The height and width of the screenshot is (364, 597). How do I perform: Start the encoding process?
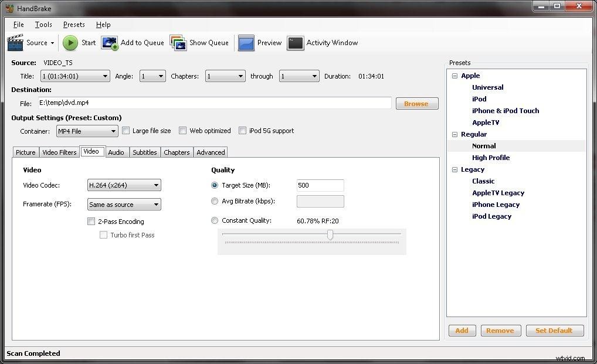click(x=79, y=42)
